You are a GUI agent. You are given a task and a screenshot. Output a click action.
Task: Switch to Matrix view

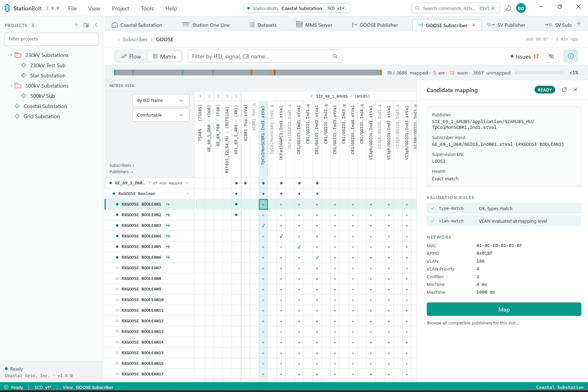pyautogui.click(x=165, y=57)
